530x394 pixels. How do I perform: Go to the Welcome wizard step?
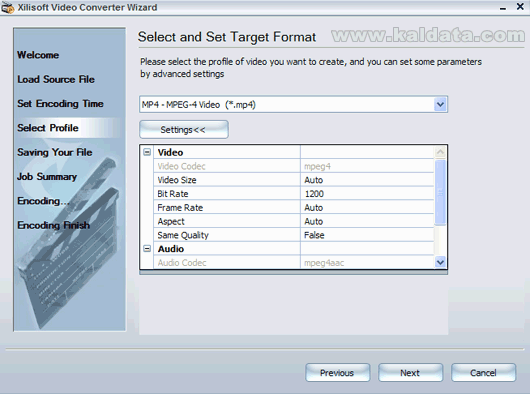pyautogui.click(x=38, y=55)
